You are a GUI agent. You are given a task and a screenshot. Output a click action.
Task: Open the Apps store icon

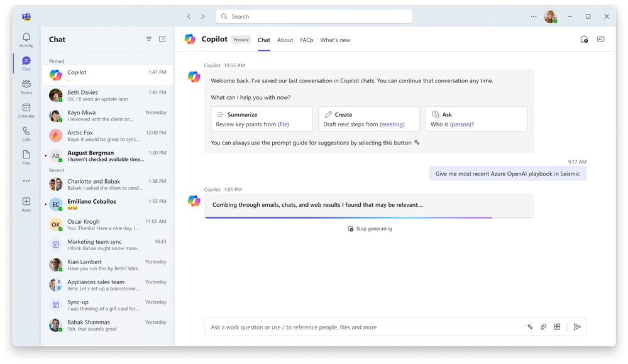pyautogui.click(x=26, y=204)
